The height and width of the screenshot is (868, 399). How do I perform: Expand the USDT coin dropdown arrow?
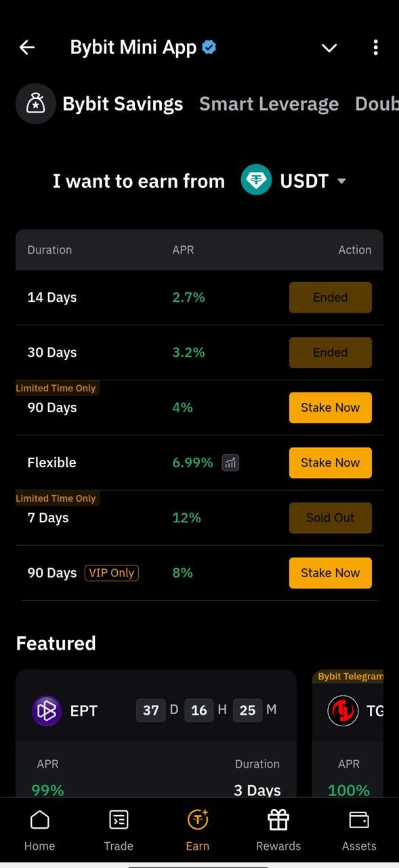[341, 181]
